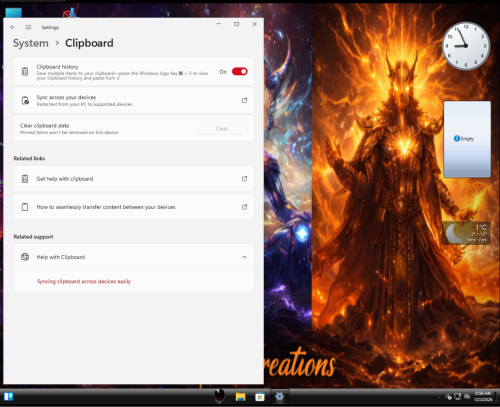The height and width of the screenshot is (407, 500).
Task: Collapse the Help with Clipboard section chevron
Action: [x=244, y=257]
